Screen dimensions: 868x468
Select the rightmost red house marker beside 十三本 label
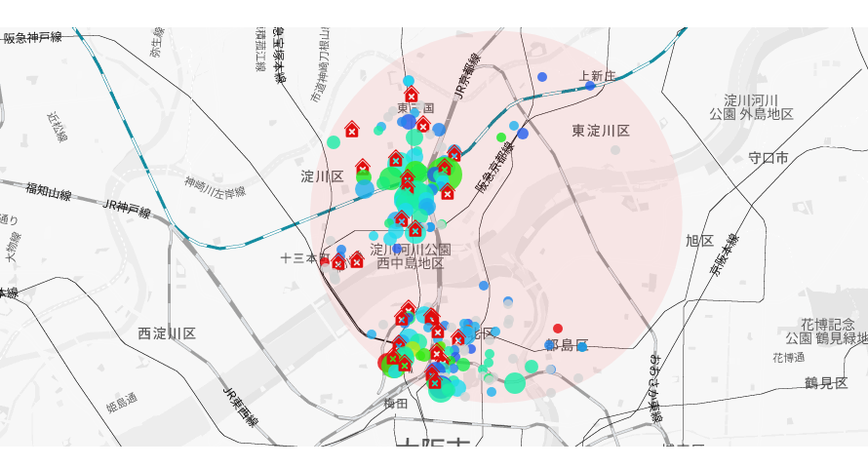[357, 259]
